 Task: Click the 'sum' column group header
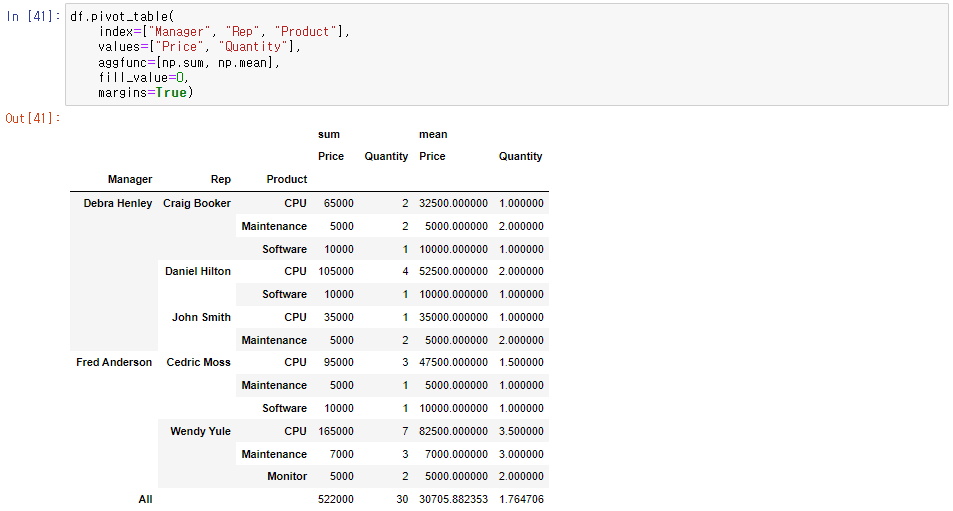pyautogui.click(x=329, y=134)
